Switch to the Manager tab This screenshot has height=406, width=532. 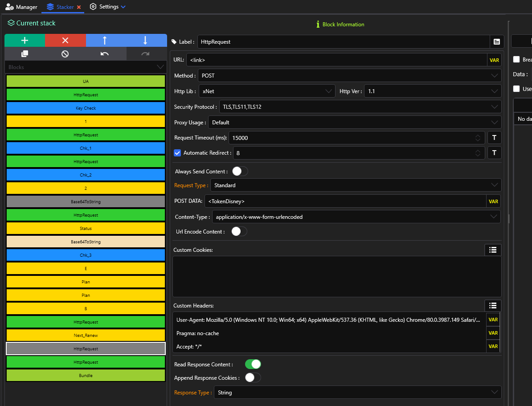(x=21, y=7)
